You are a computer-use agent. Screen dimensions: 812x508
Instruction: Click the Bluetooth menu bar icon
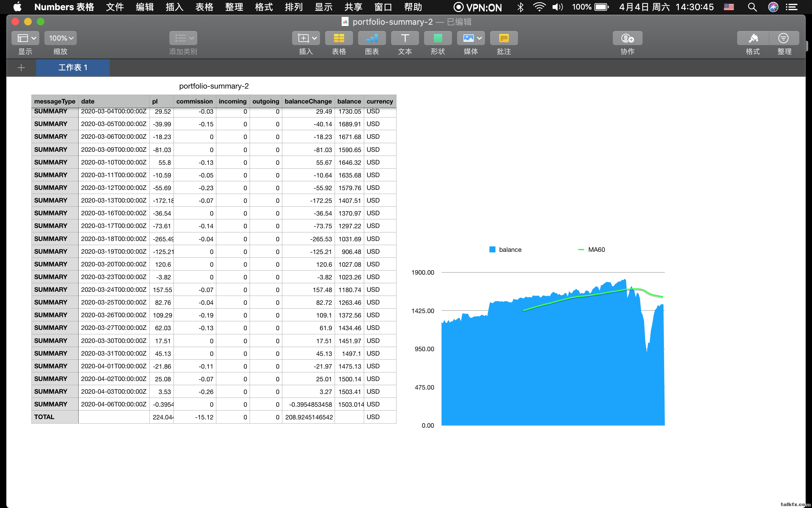(520, 7)
